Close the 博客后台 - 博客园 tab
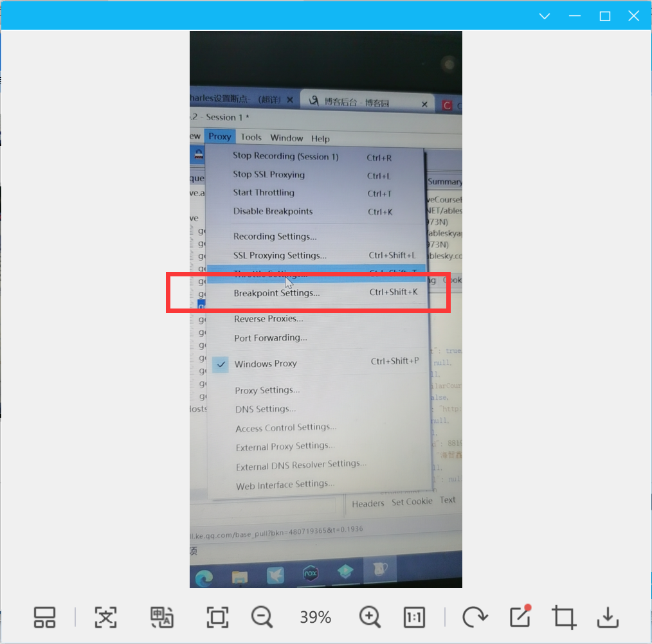Image resolution: width=652 pixels, height=644 pixels. pos(424,104)
